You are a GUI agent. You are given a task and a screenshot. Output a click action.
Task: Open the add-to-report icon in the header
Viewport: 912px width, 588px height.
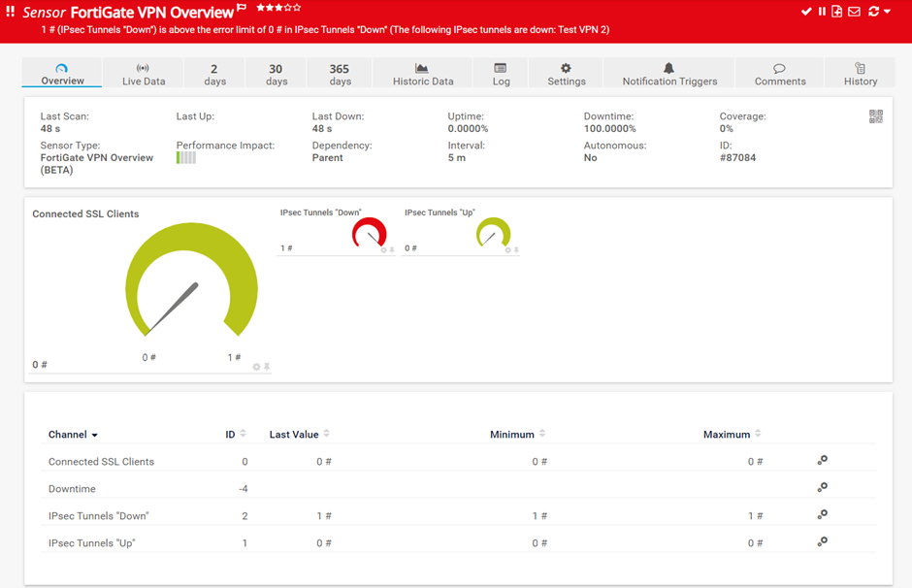pyautogui.click(x=837, y=12)
